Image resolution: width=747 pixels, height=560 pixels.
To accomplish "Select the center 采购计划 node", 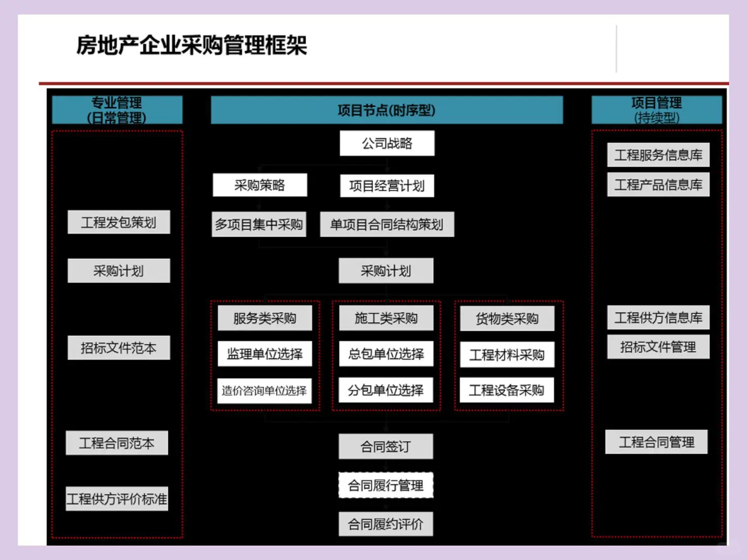I will (386, 270).
